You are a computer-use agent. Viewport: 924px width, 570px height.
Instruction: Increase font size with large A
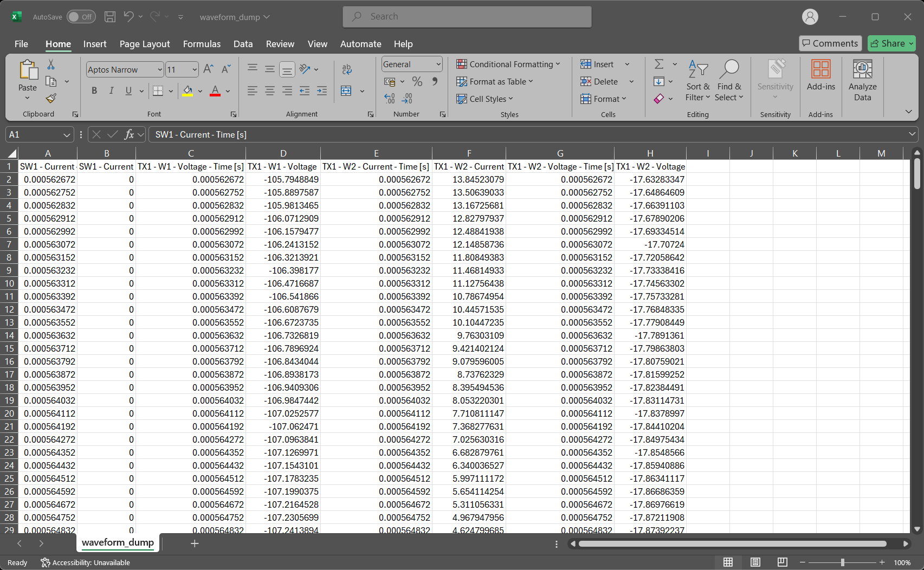pyautogui.click(x=208, y=69)
